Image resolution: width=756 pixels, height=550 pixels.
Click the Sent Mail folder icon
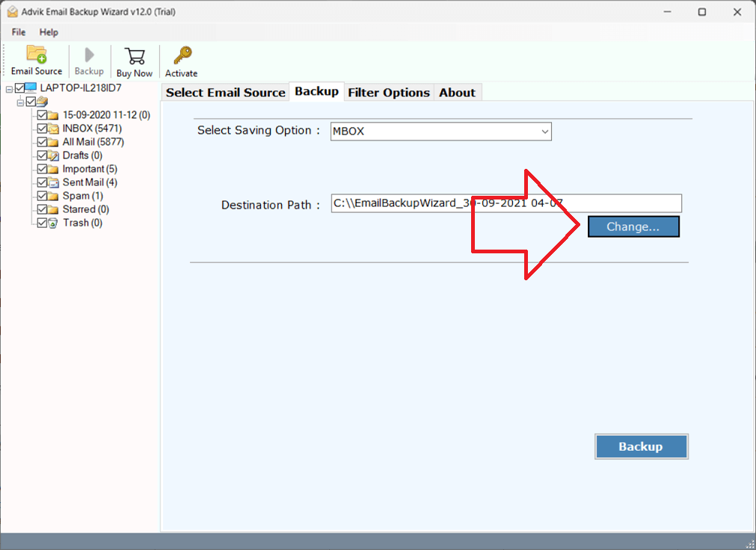[x=53, y=182]
